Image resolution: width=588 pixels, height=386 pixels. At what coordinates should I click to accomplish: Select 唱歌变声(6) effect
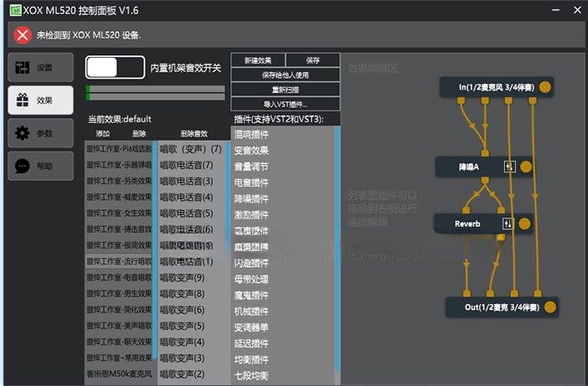(191, 311)
